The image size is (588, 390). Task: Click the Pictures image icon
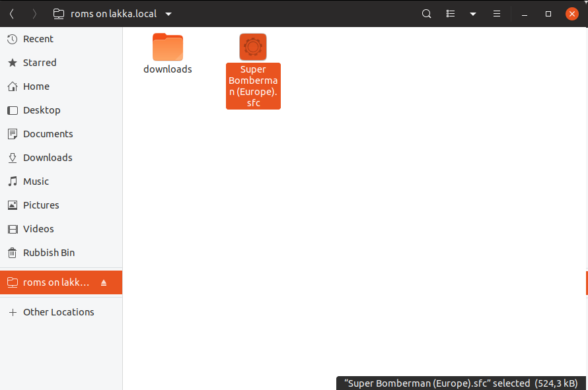[13, 205]
